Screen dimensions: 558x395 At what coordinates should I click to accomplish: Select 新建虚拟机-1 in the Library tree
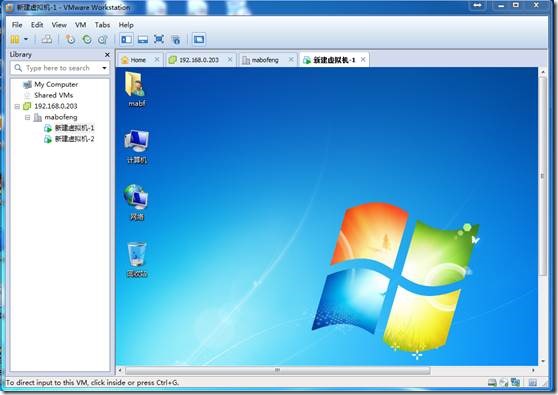[x=69, y=128]
